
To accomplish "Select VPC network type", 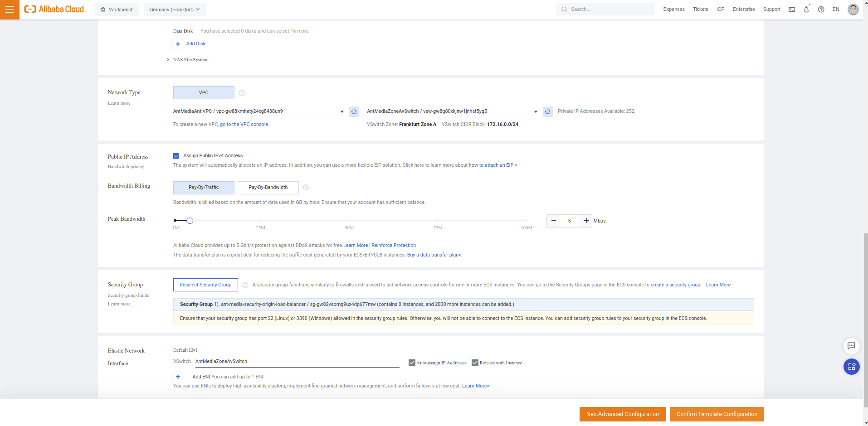I will pyautogui.click(x=204, y=93).
